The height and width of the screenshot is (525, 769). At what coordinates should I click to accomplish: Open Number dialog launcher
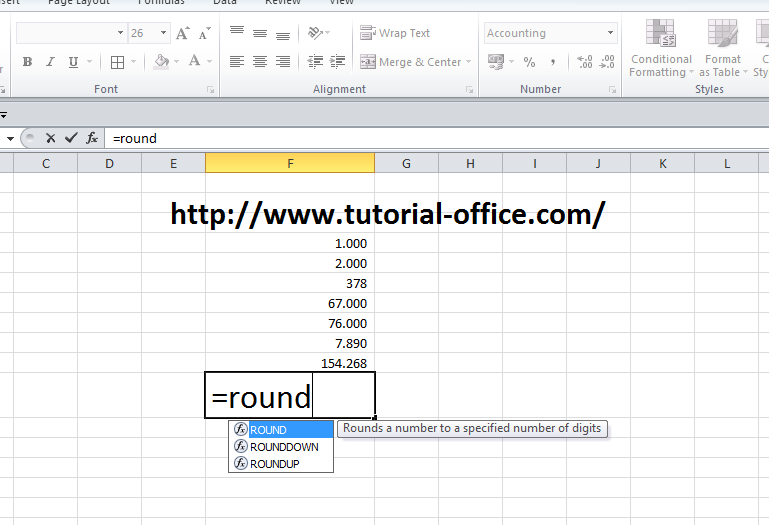pyautogui.click(x=613, y=90)
